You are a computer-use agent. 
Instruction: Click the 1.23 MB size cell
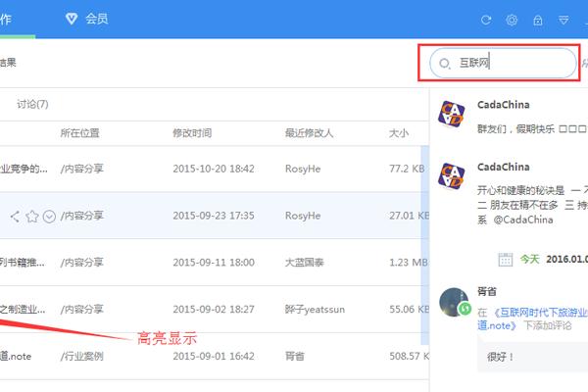click(x=409, y=263)
